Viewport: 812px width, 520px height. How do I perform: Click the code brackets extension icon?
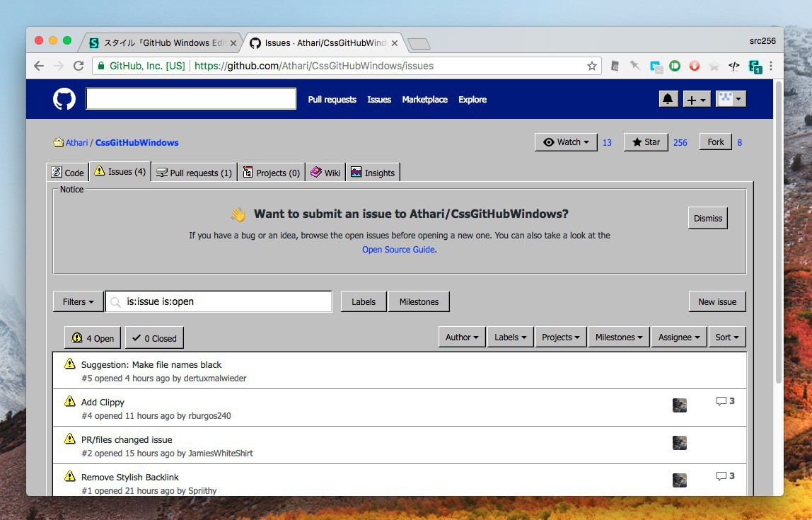point(733,66)
